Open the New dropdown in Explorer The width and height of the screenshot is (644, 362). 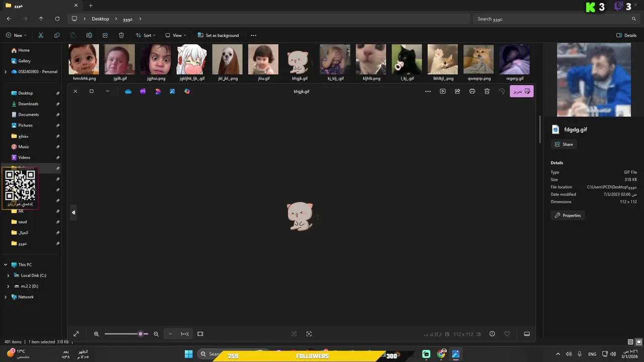pyautogui.click(x=16, y=35)
